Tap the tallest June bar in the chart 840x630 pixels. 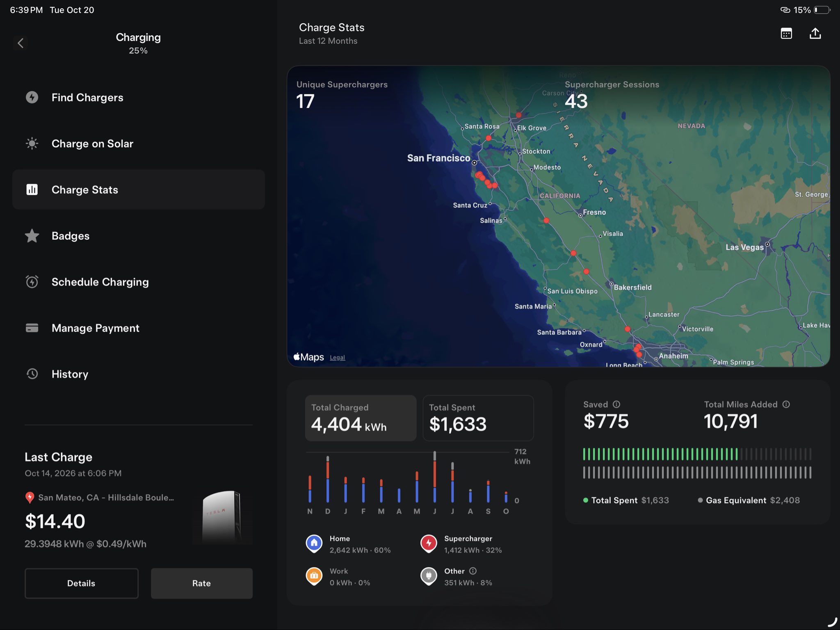435,477
